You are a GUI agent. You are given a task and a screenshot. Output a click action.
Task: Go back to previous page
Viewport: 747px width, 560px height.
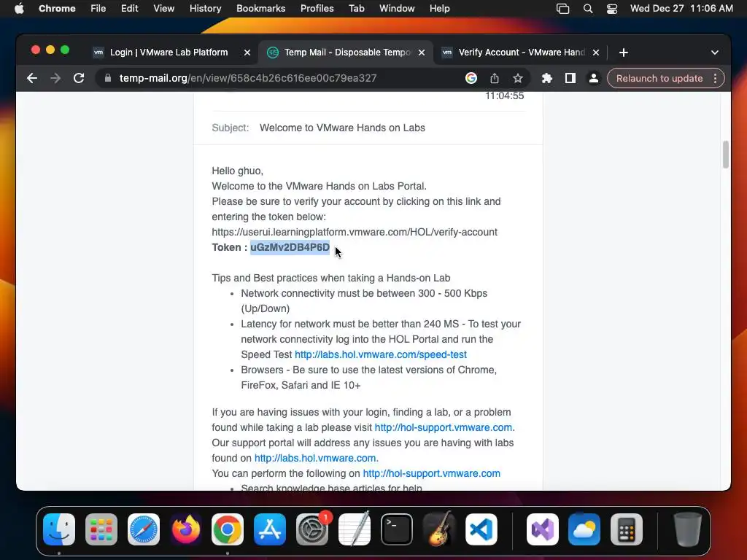[32, 78]
